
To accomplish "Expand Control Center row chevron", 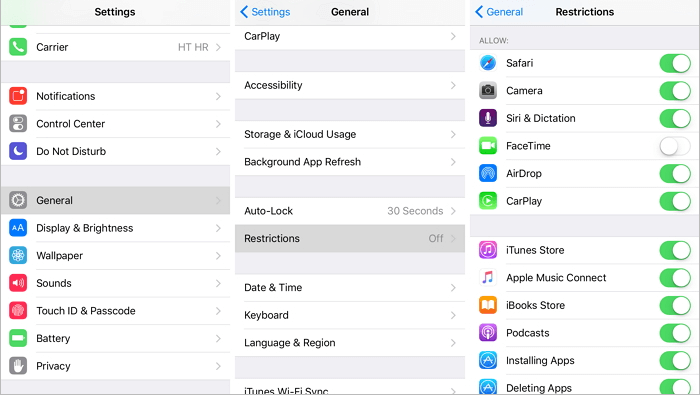I will point(218,124).
